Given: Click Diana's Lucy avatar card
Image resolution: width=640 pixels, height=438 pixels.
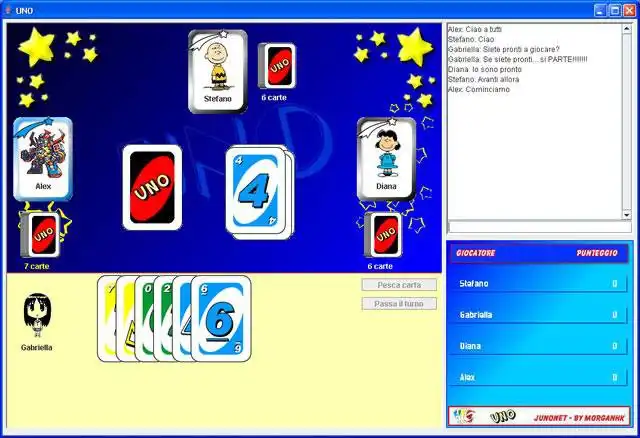Looking at the screenshot, I should tap(386, 159).
